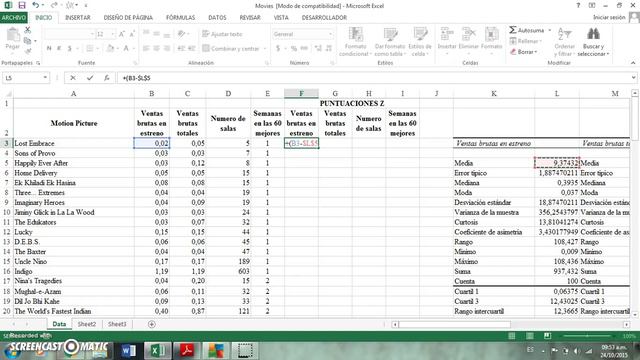Open the Excel help question mark icon
This screenshot has height=360, width=640.
[x=578, y=6]
